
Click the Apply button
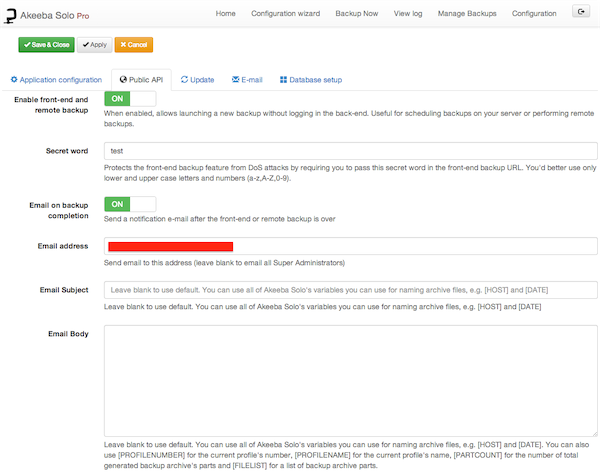(x=95, y=45)
